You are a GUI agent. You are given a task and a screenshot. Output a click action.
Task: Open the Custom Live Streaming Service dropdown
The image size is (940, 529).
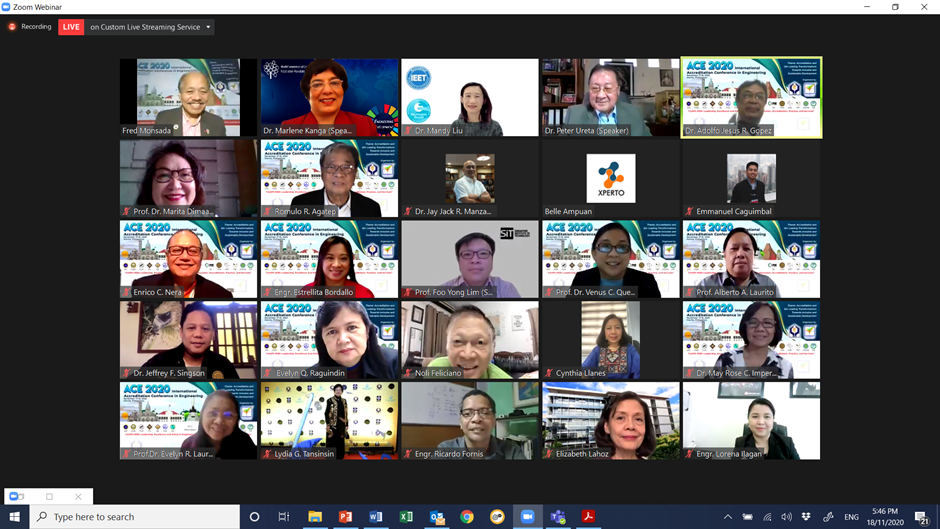click(x=150, y=27)
